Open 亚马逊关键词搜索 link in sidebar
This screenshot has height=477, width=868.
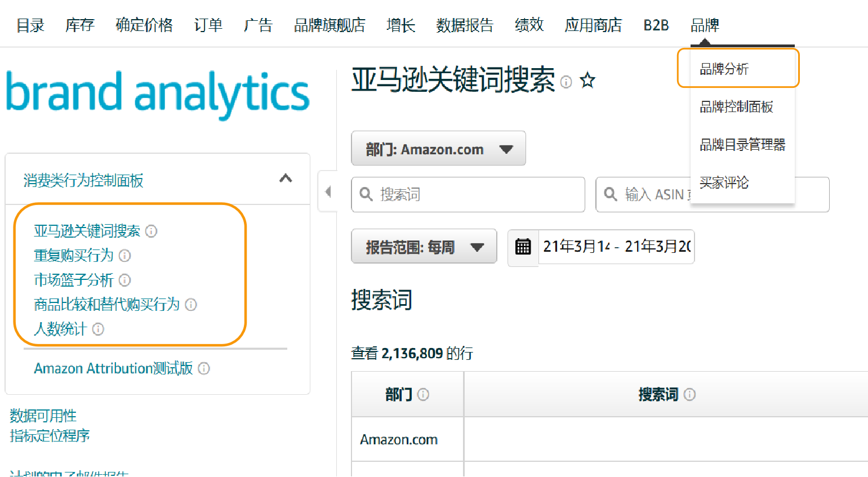pyautogui.click(x=87, y=231)
